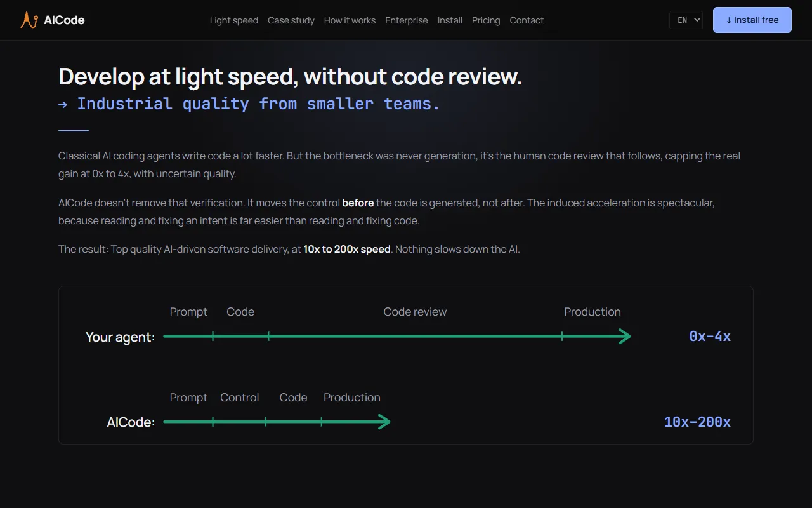Viewport: 812px width, 508px height.
Task: Click 'Code' label in AICode row
Action: coord(293,398)
